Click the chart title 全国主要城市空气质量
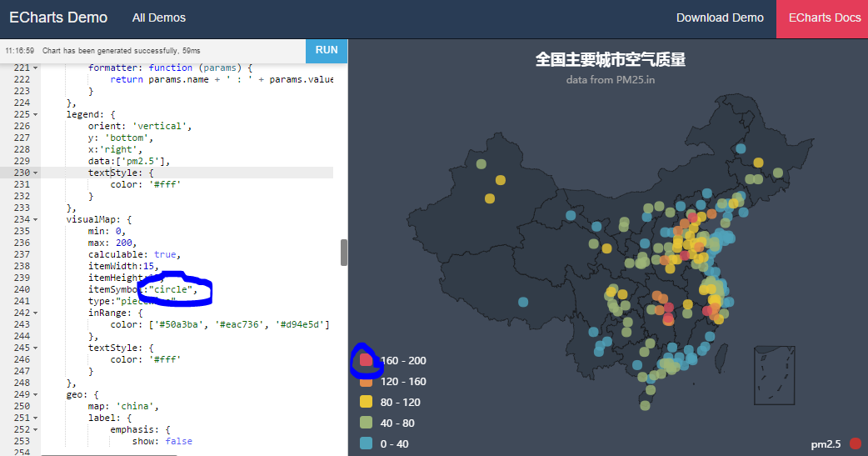Screen dimensions: 868x456 point(610,59)
